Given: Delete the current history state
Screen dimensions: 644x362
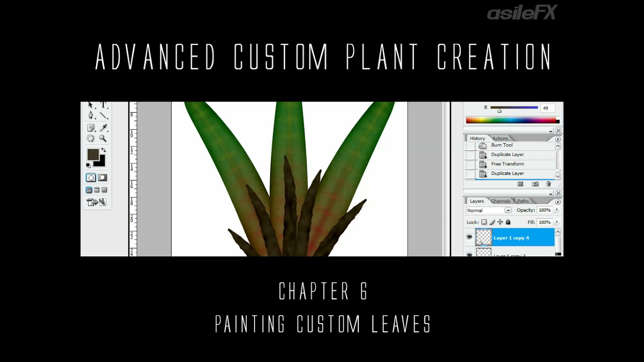Looking at the screenshot, I should (549, 185).
